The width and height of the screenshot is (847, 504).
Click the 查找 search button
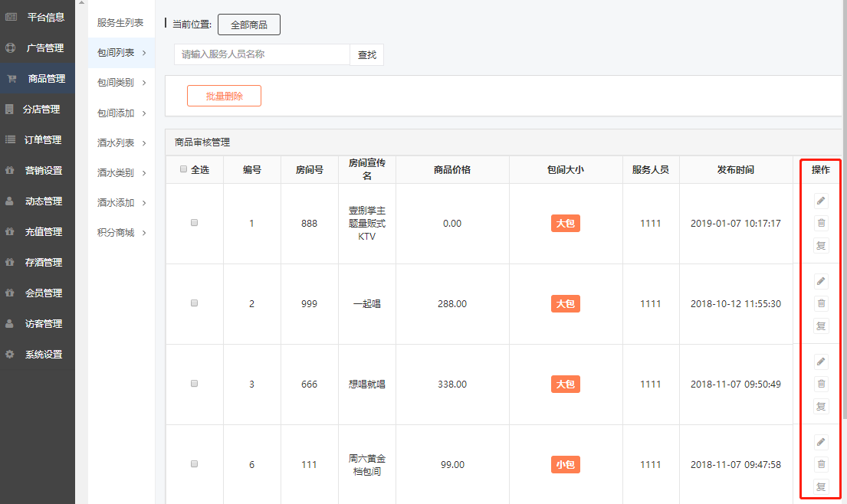coord(367,54)
